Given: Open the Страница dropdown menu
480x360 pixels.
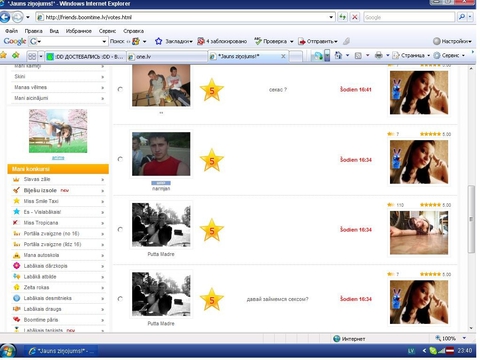Looking at the screenshot, I should point(413,55).
